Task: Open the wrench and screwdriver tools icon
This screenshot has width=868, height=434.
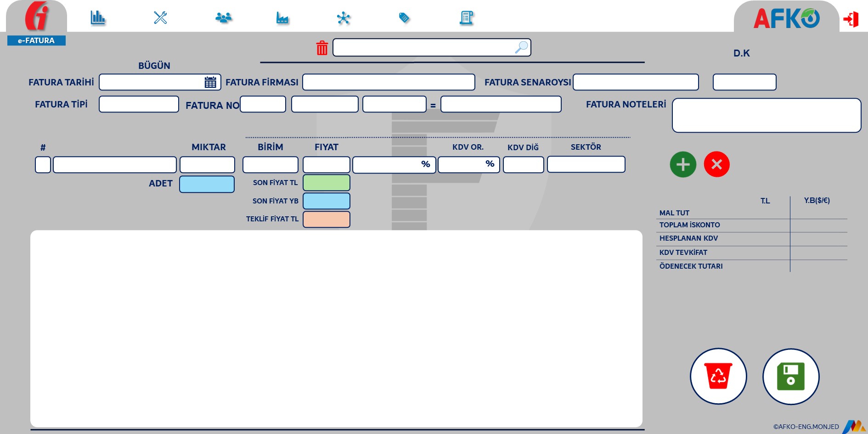Action: pos(160,18)
